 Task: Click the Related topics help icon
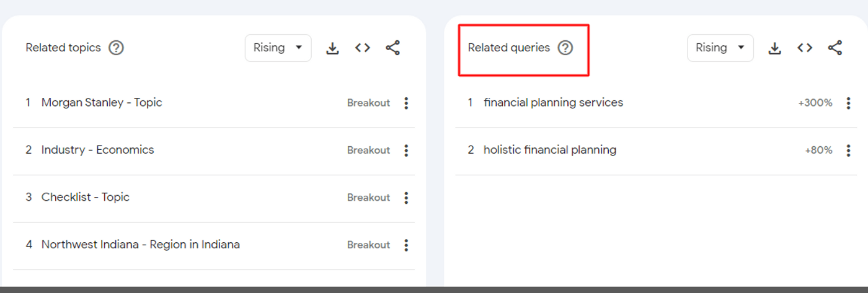[116, 48]
